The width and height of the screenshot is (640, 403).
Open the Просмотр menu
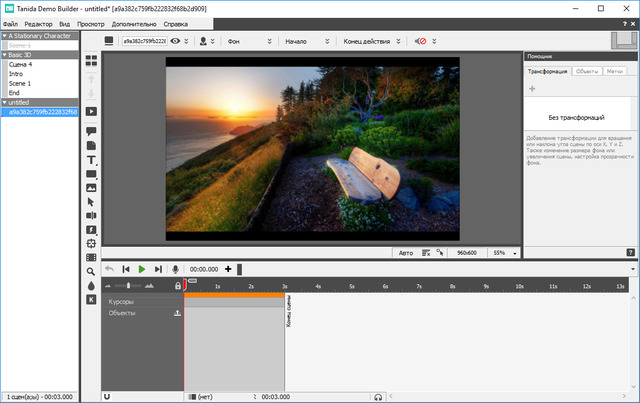pyautogui.click(x=91, y=24)
